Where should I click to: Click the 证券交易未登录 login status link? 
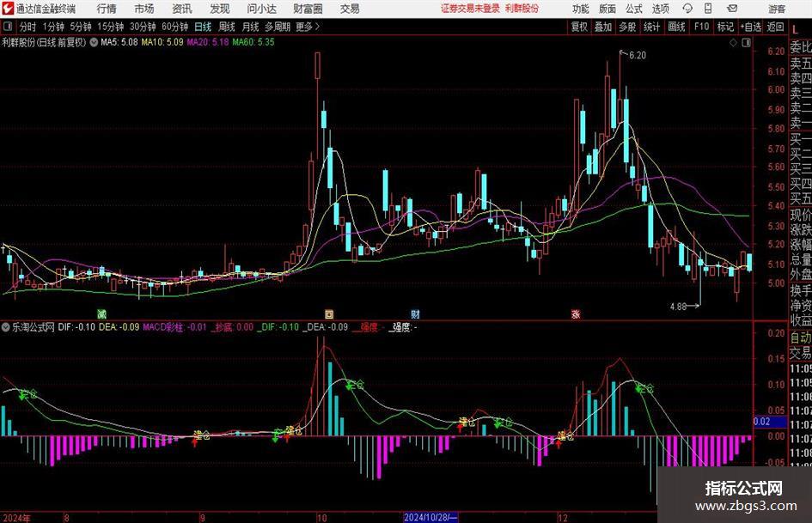[470, 9]
